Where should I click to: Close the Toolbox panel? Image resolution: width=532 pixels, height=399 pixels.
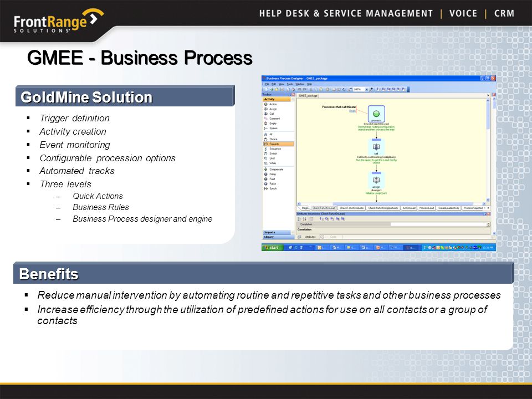point(294,95)
